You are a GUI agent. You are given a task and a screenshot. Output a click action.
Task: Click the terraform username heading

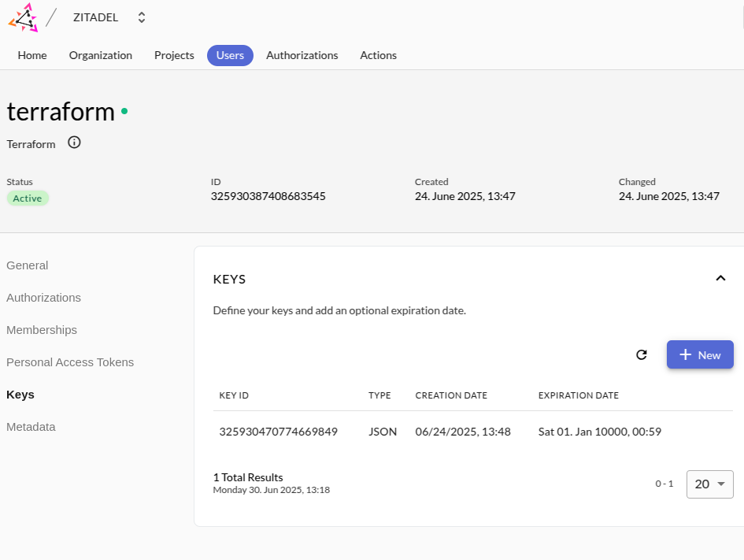[61, 112]
